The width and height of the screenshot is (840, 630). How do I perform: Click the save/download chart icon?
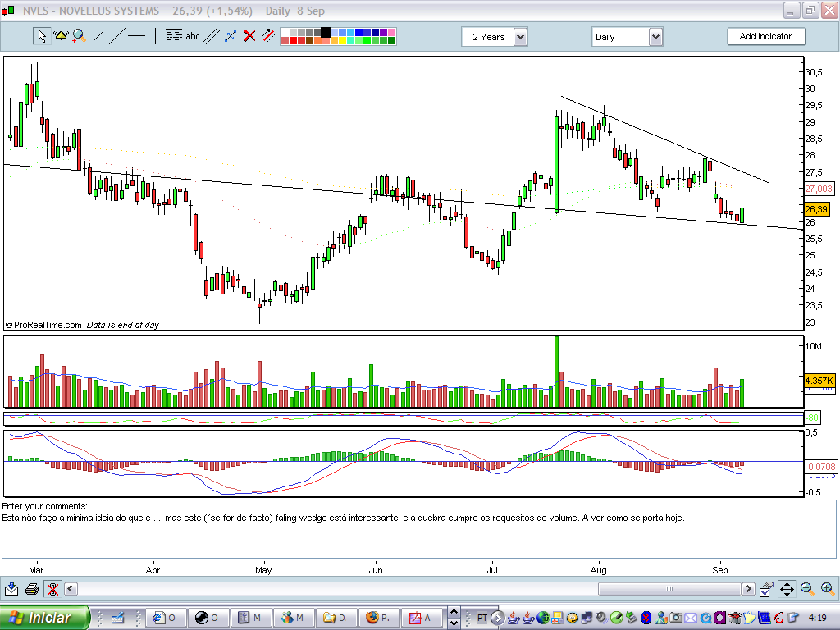11,589
